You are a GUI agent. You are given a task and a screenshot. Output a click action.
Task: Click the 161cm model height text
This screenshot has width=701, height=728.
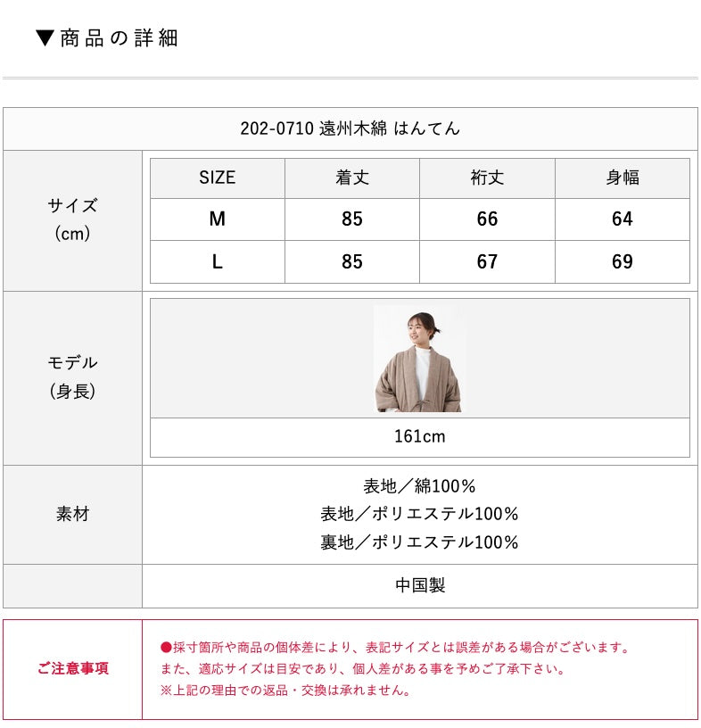click(x=419, y=437)
